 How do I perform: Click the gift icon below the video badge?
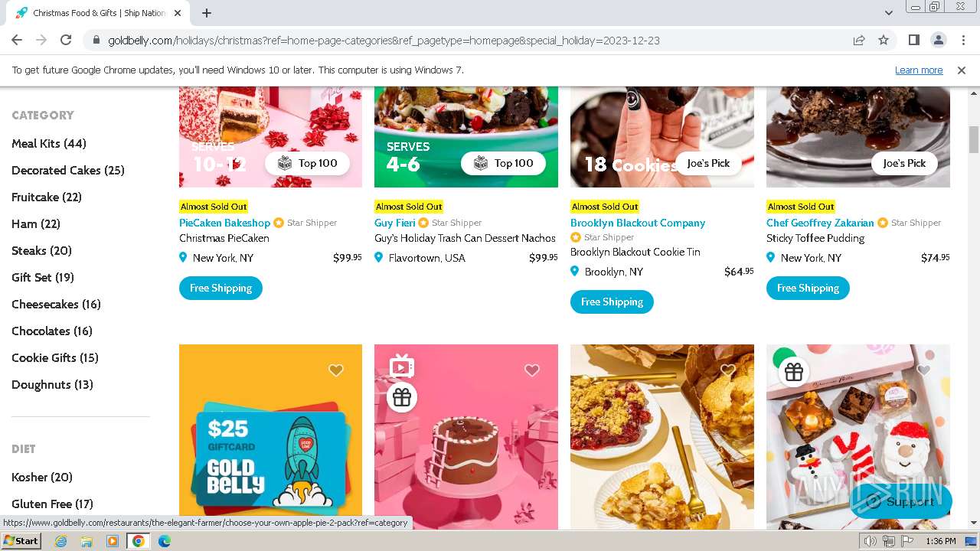pos(402,397)
